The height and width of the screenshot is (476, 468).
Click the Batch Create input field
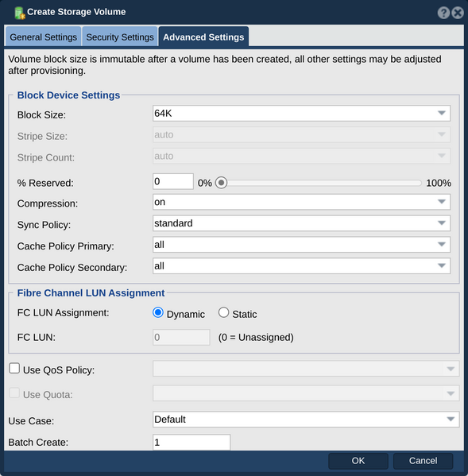[191, 443]
